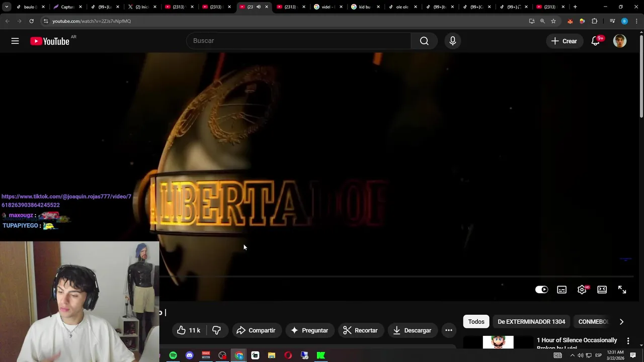Screen dimensions: 644x362
Task: Open tab search dropdown in Chrome
Action: tap(7, 7)
